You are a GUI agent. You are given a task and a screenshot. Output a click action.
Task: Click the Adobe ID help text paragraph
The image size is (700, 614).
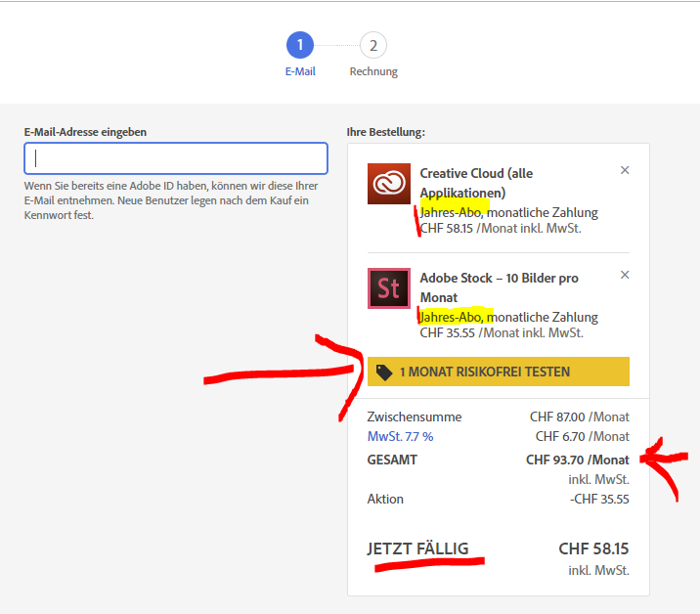(x=171, y=200)
